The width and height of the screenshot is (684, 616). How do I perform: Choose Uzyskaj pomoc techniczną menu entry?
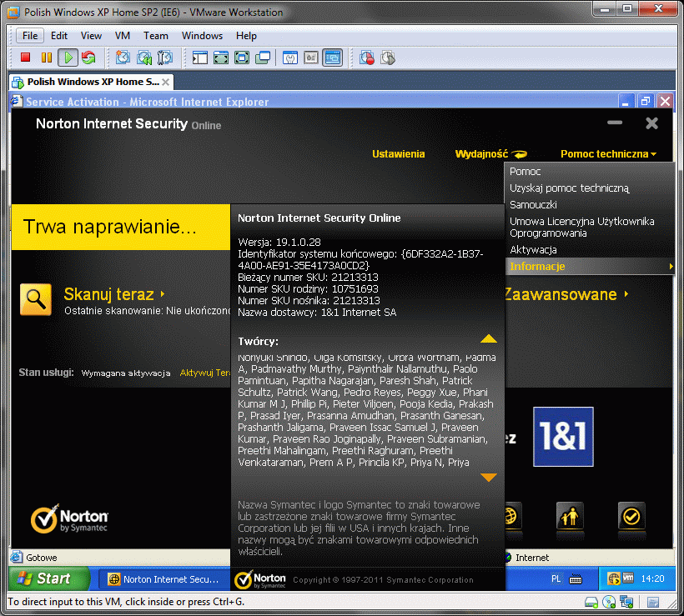pyautogui.click(x=569, y=188)
